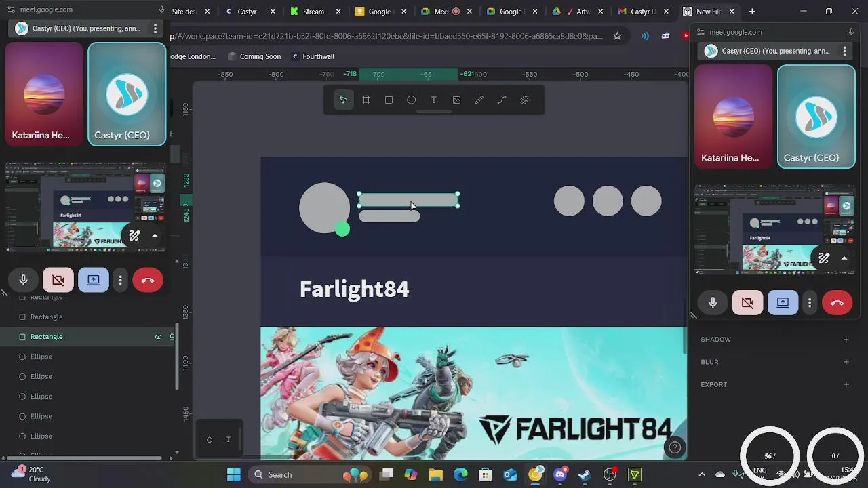Open the Gmail Castyr tab
Image resolution: width=868 pixels, height=488 pixels.
click(643, 12)
